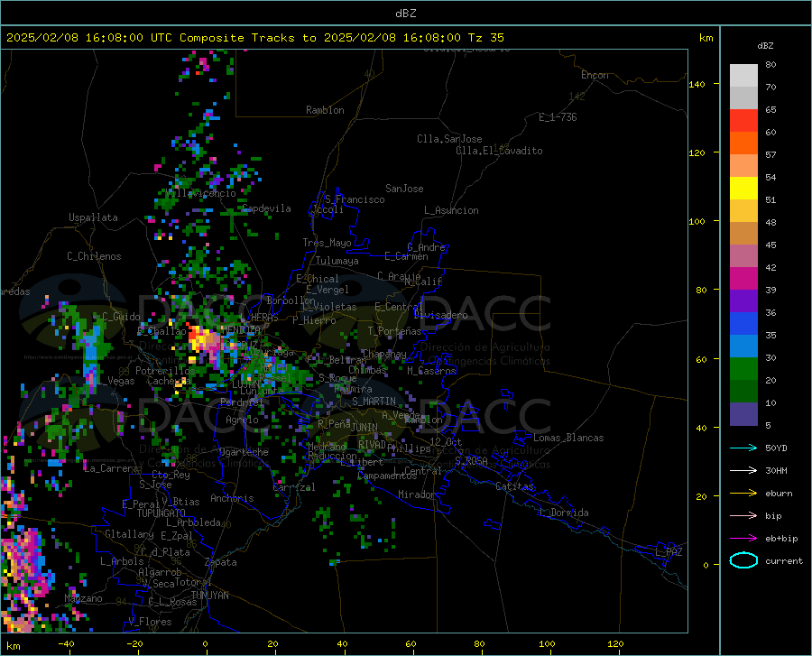Click the Manzano map label
This screenshot has height=656, width=812.
click(x=83, y=598)
